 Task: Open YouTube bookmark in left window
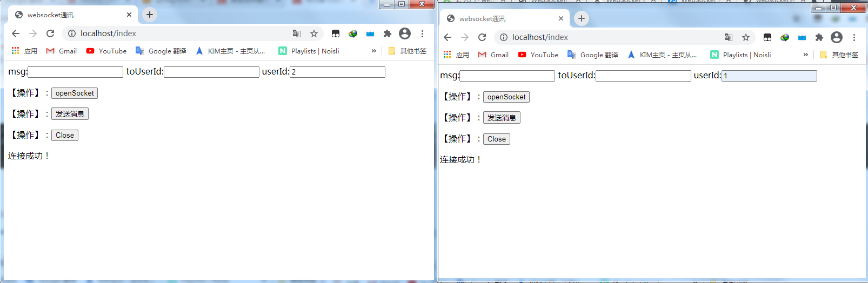[x=106, y=51]
